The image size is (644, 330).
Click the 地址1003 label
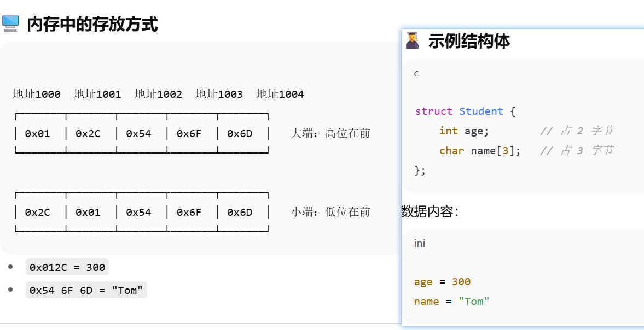click(219, 95)
